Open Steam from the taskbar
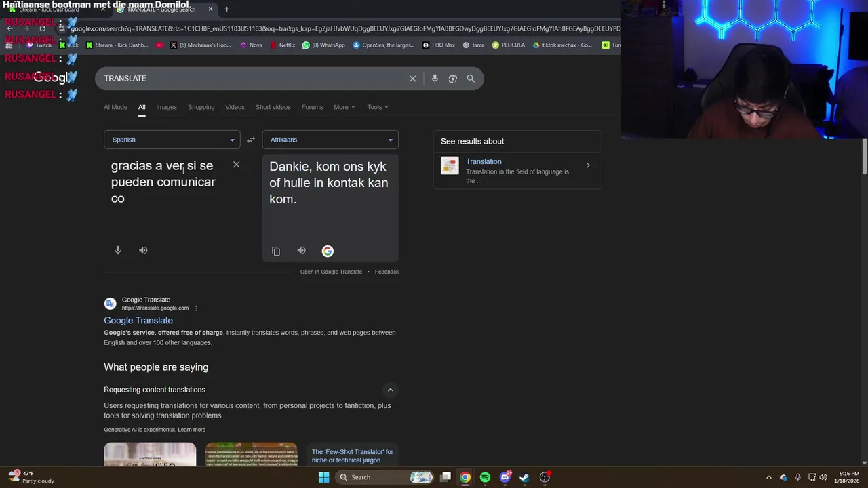 click(x=524, y=477)
